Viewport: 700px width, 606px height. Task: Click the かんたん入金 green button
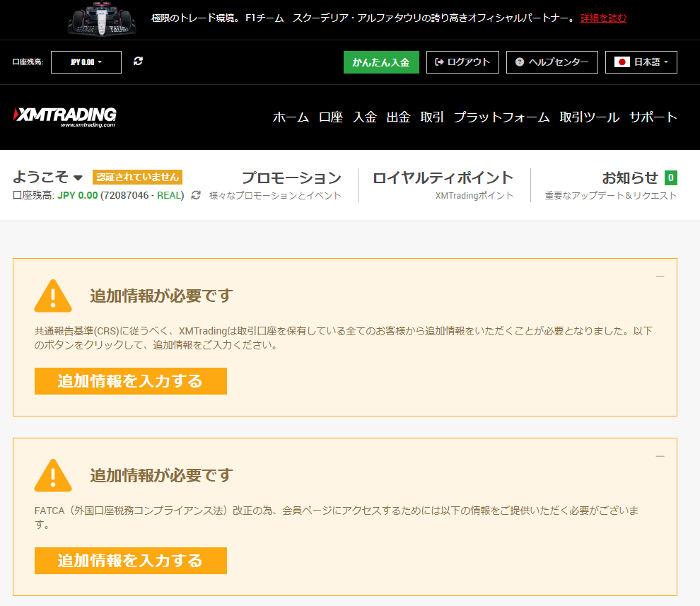381,62
